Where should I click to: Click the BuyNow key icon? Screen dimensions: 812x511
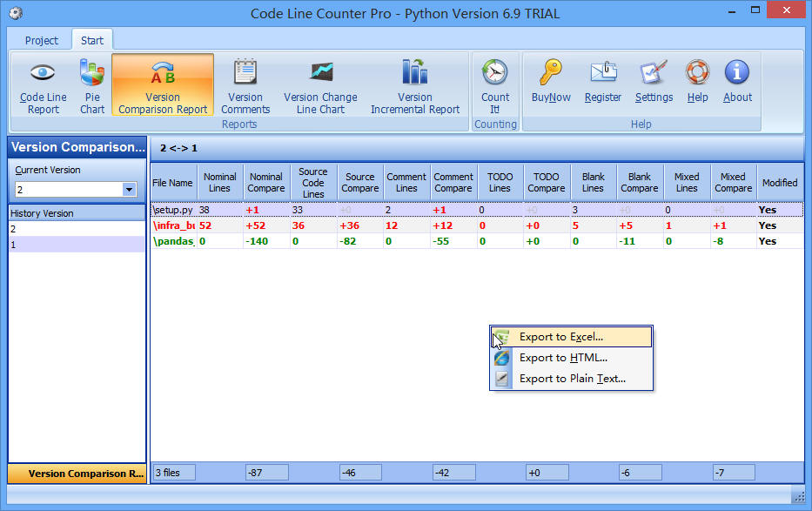click(551, 72)
